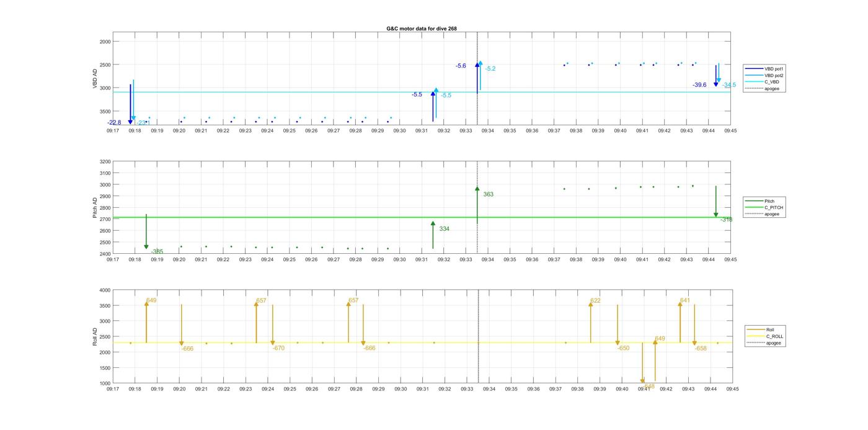This screenshot has width=868, height=430.
Task: Select the "C_ROLL" legend entry
Action: click(x=766, y=336)
